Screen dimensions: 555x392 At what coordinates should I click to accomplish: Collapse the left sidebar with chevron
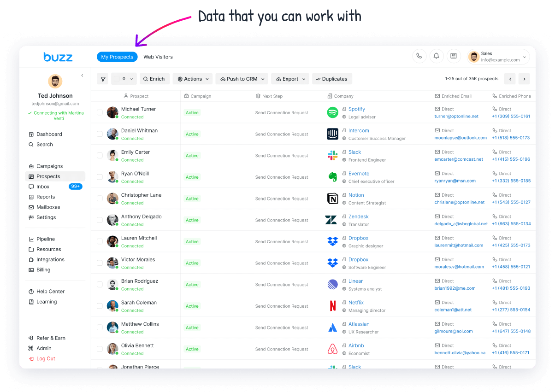(82, 76)
